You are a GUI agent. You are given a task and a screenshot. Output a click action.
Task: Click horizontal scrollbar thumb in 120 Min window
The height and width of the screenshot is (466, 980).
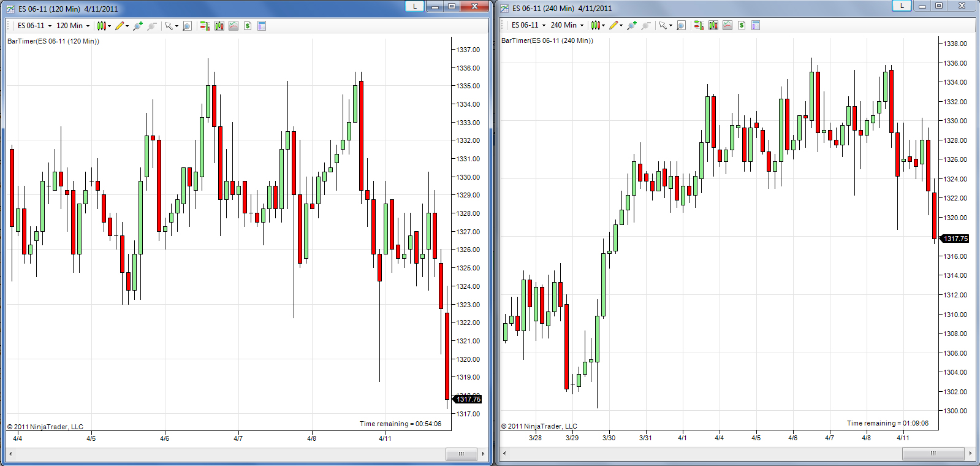click(x=462, y=454)
